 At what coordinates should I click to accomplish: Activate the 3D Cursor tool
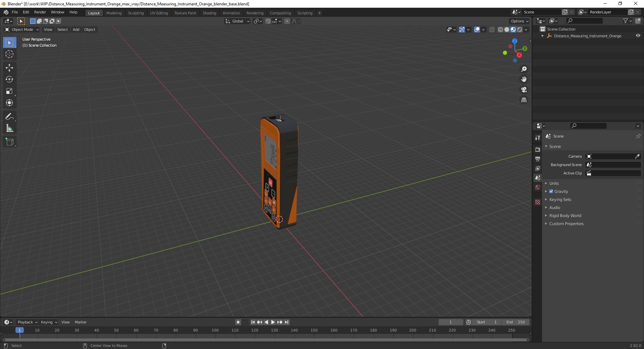(x=9, y=54)
